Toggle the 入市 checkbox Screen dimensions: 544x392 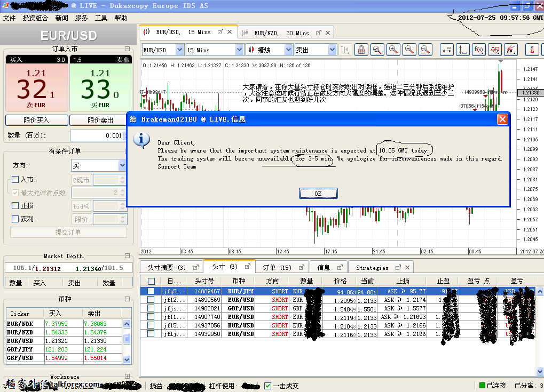pos(15,180)
